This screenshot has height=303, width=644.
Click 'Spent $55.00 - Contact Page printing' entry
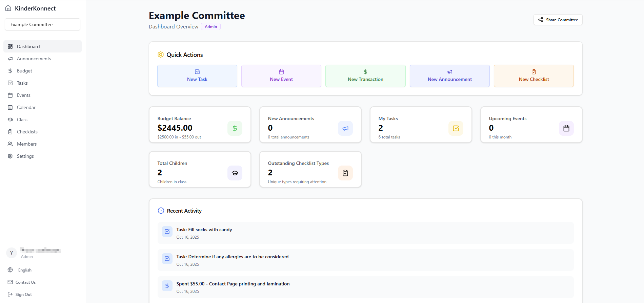pyautogui.click(x=366, y=287)
